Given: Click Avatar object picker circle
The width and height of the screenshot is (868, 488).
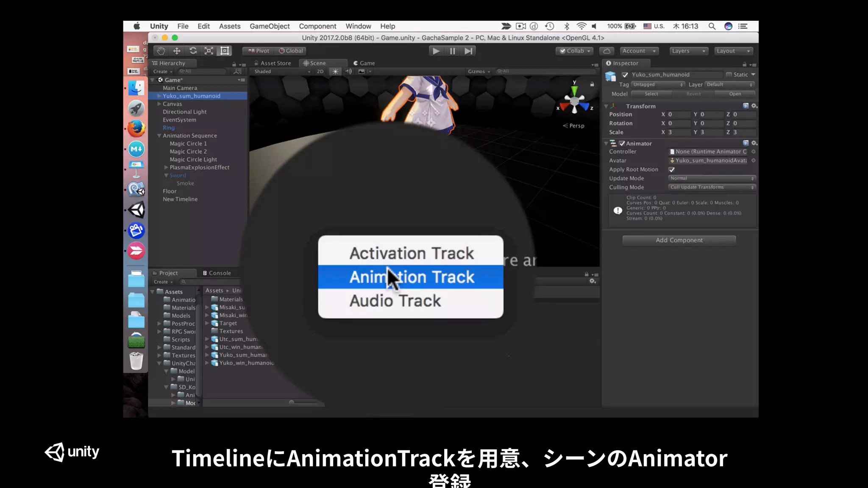Looking at the screenshot, I should [x=753, y=161].
